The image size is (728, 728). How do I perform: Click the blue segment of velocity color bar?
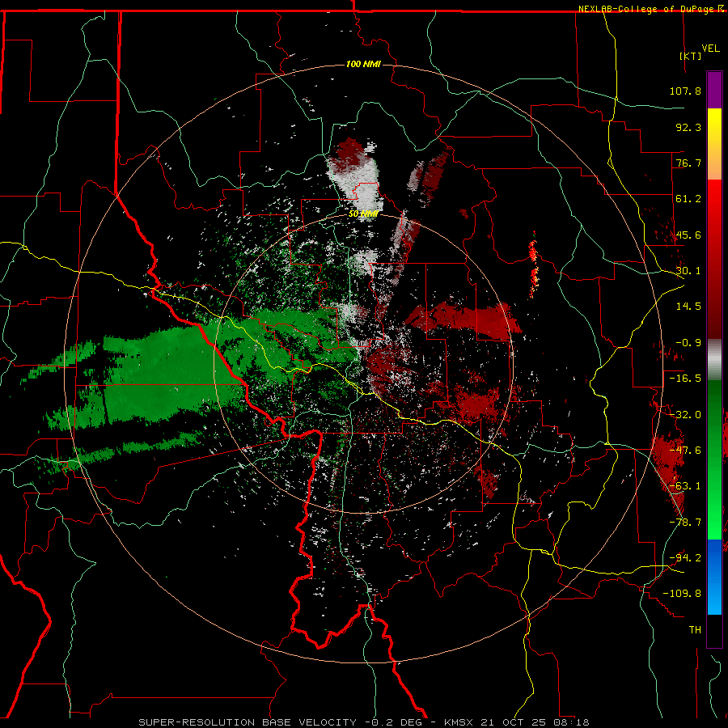[x=714, y=577]
